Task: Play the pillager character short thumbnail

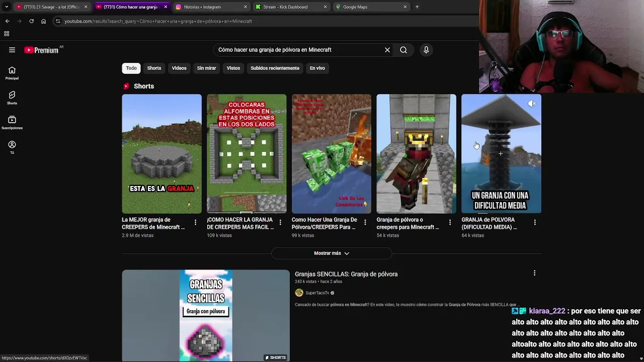Action: (417, 154)
